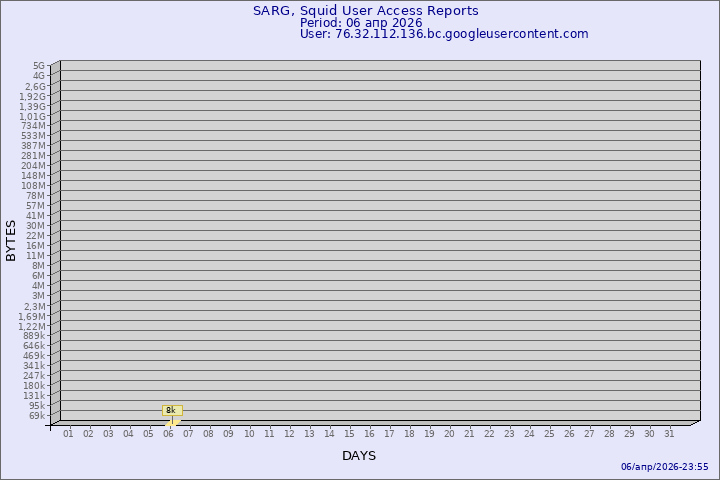This screenshot has width=720, height=480.
Task: Click the googleusercontent.com user name line
Action: pos(444,34)
